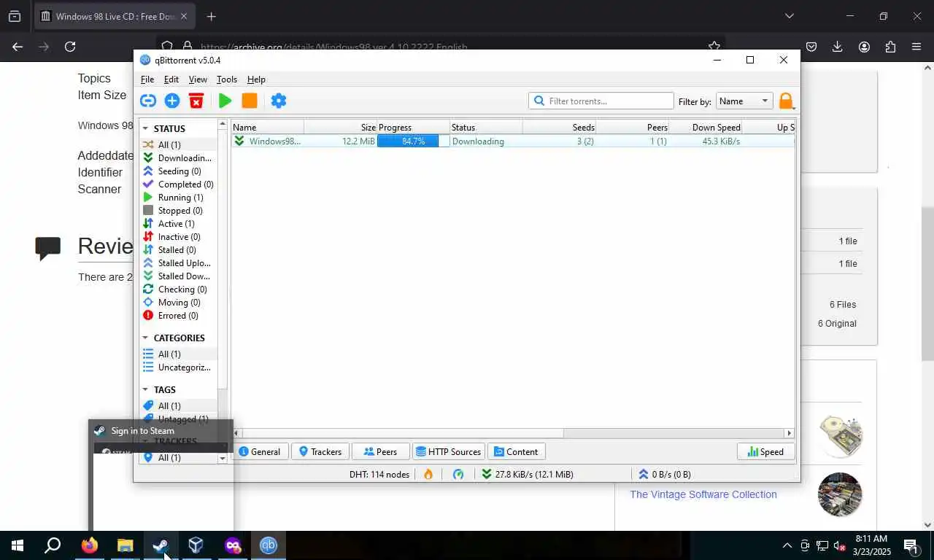This screenshot has height=560, width=934.
Task: Switch to the Trackers tab
Action: click(320, 451)
